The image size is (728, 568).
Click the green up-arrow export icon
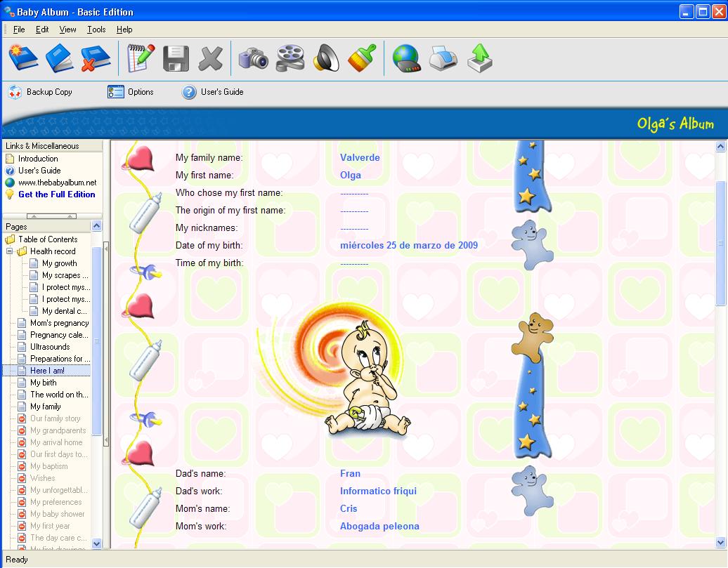pyautogui.click(x=480, y=58)
